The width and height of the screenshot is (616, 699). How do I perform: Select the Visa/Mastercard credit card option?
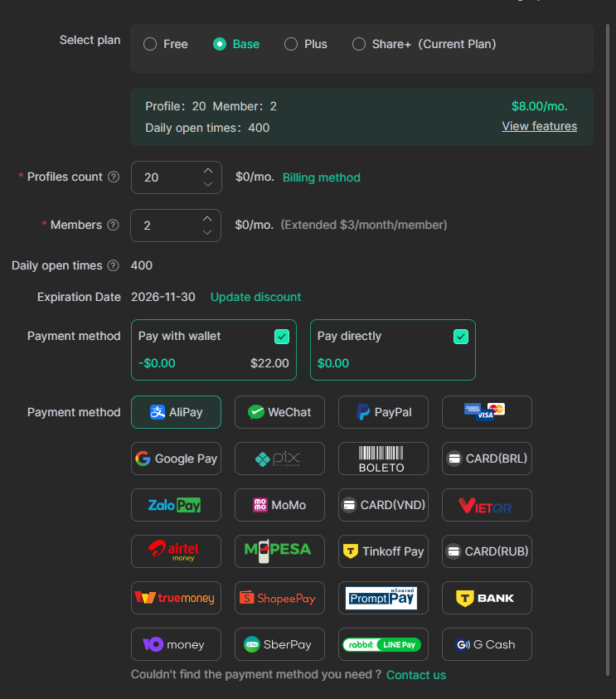click(x=486, y=412)
